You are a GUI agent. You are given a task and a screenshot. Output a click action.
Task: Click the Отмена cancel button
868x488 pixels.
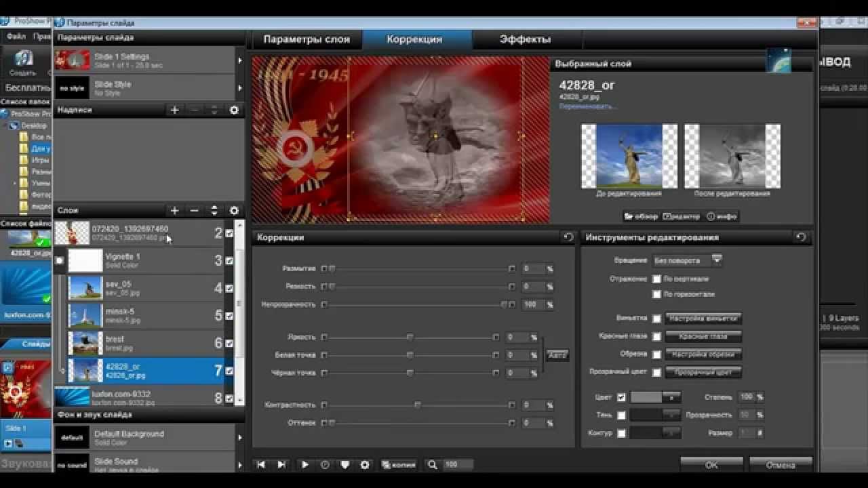(781, 465)
